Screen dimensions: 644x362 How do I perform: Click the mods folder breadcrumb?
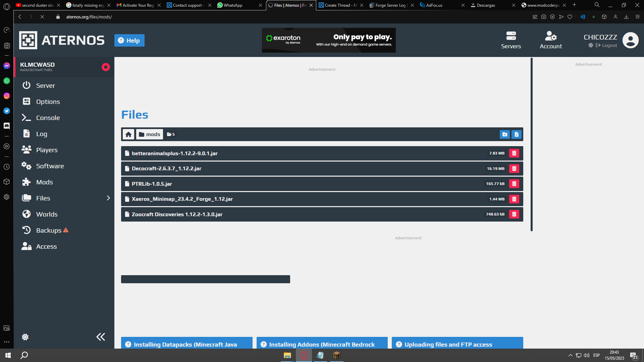(150, 134)
